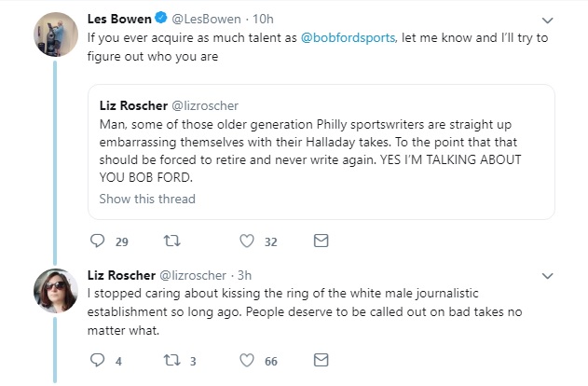
Task: Retweet Liz Roscher's bottom tweet
Action: (x=171, y=359)
